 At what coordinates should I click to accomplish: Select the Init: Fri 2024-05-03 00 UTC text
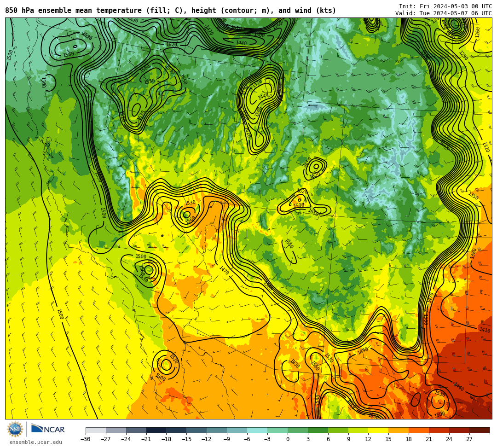tap(445, 6)
